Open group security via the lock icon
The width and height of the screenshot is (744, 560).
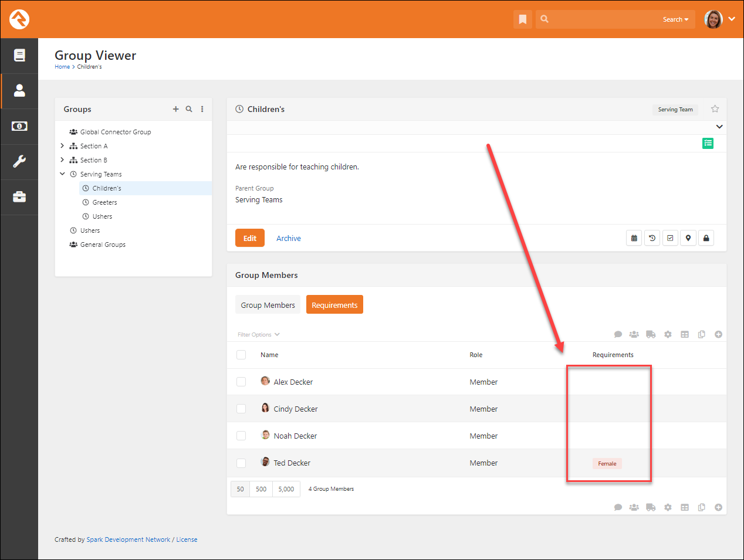tap(706, 237)
